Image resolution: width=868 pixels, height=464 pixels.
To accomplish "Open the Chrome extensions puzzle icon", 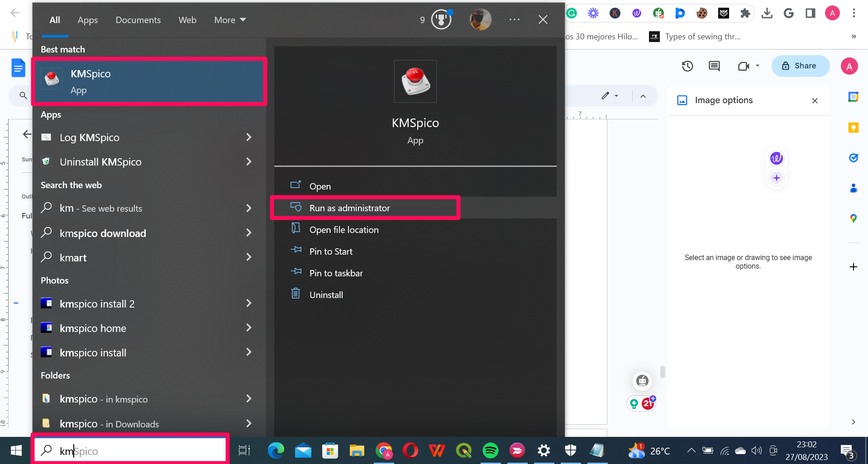I will click(745, 13).
